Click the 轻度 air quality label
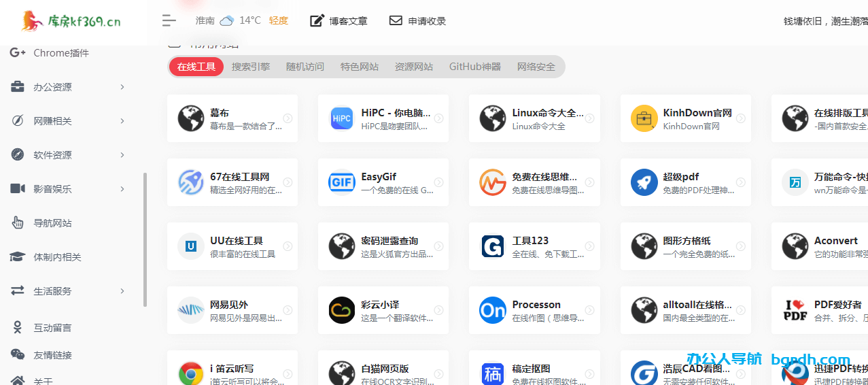 tap(279, 21)
